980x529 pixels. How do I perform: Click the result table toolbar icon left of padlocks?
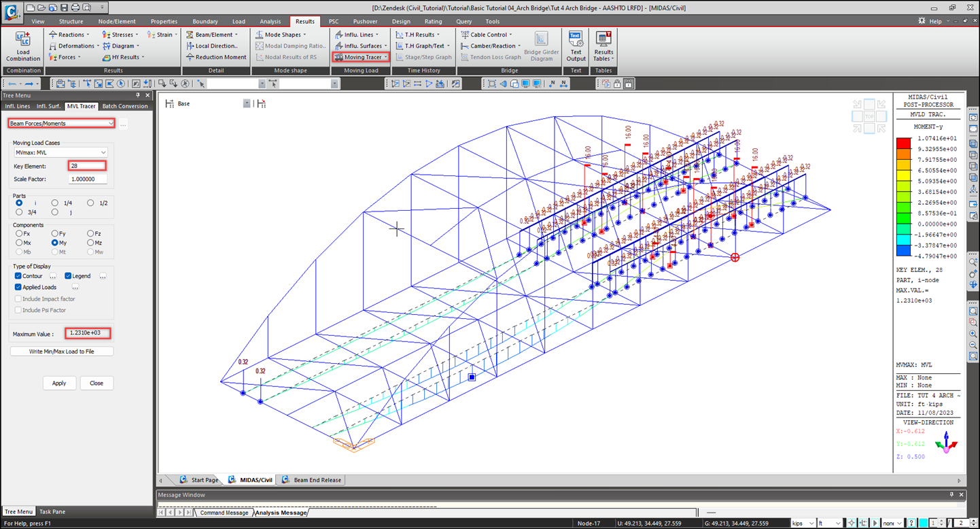point(605,84)
